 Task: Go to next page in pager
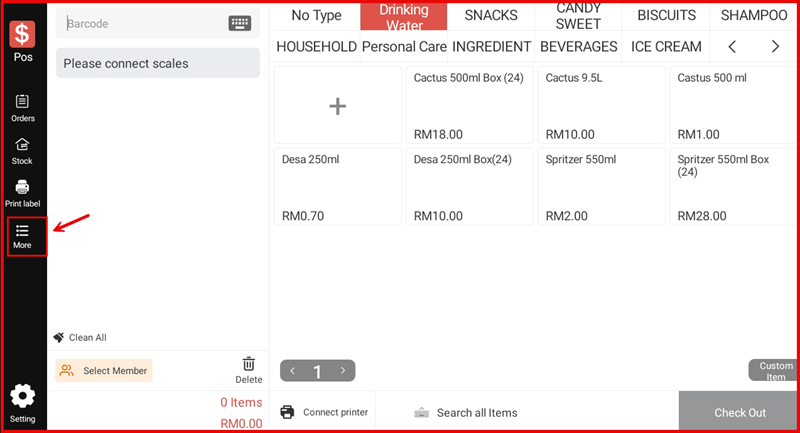point(343,371)
